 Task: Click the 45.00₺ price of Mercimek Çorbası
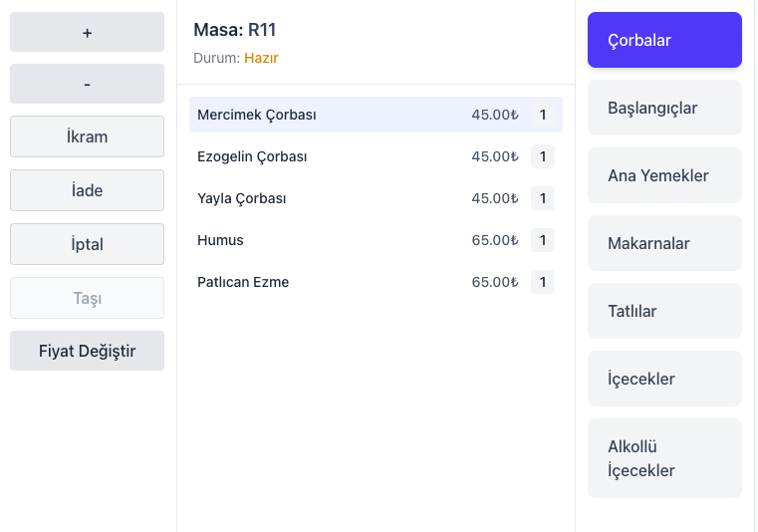click(x=495, y=115)
